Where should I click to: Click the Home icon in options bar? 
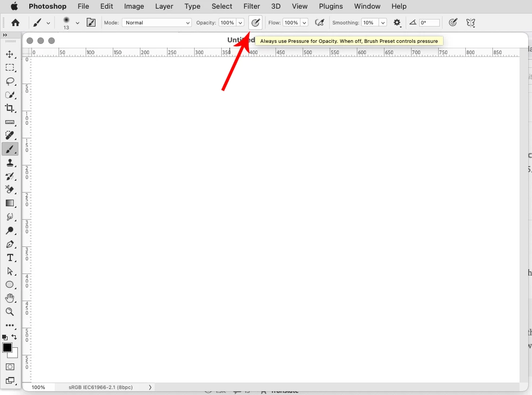click(15, 23)
